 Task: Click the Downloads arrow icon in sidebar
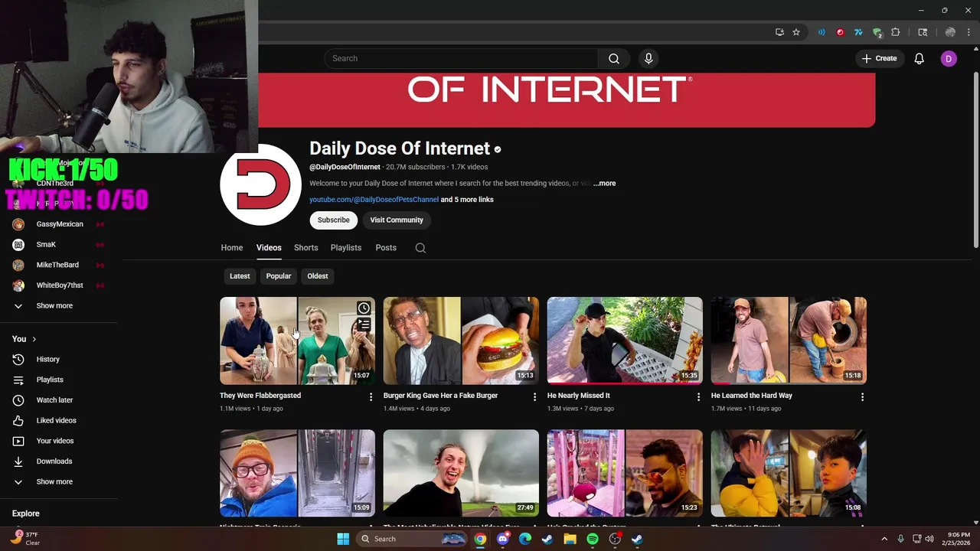(18, 461)
